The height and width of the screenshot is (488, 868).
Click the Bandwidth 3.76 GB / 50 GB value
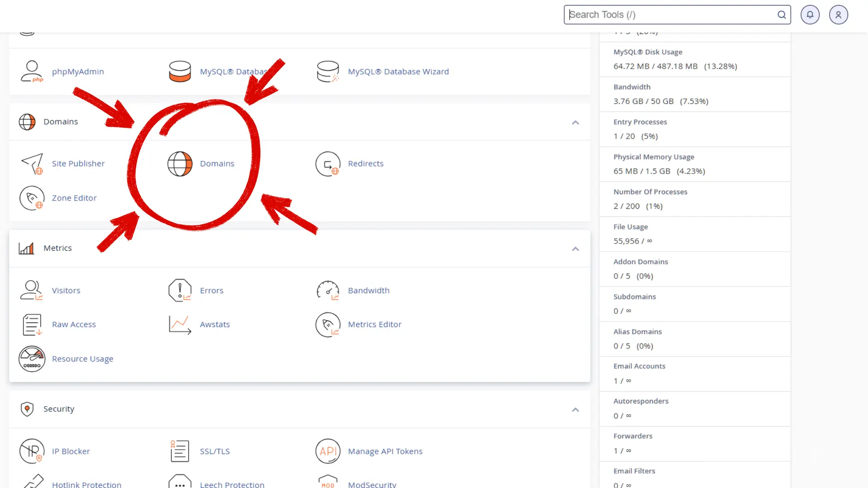click(x=661, y=101)
